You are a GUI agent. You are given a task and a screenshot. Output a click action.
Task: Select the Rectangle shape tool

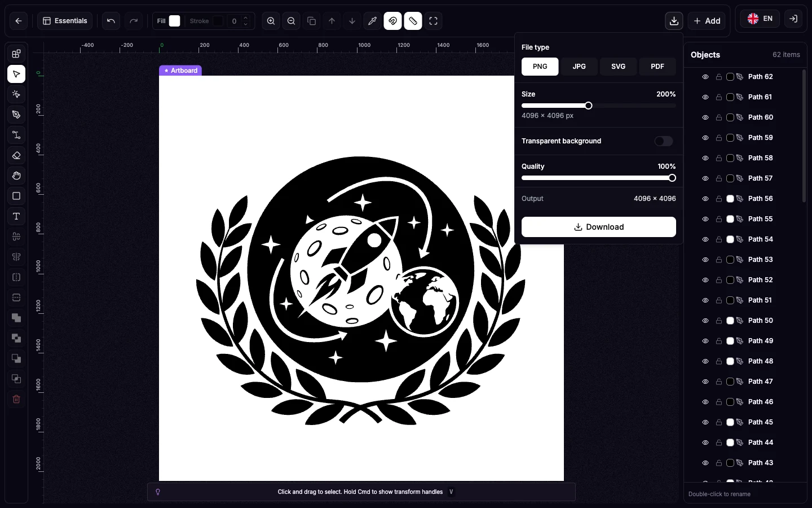(16, 196)
